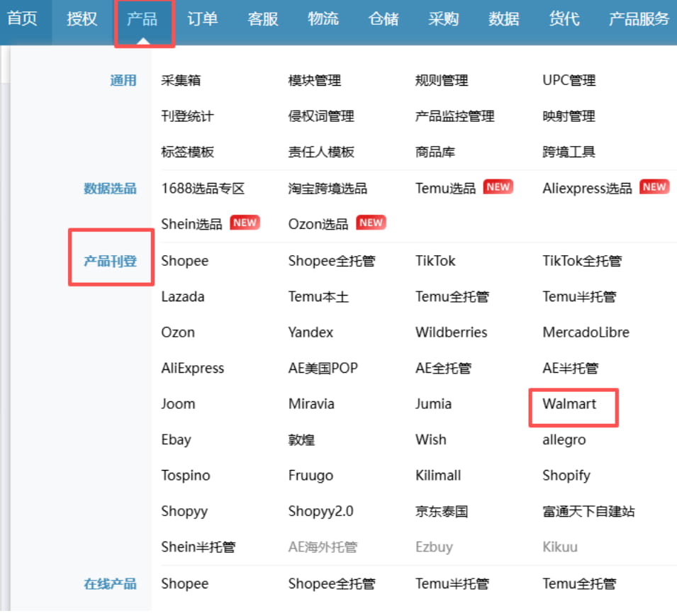Click the 产品刊登 category label
The image size is (677, 616).
tap(110, 261)
